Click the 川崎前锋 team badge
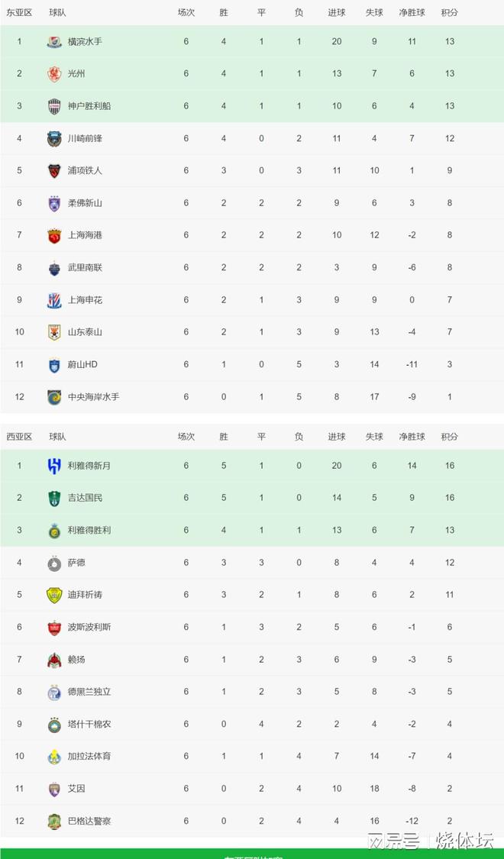Screen dimensions: 504x859 (x=54, y=139)
